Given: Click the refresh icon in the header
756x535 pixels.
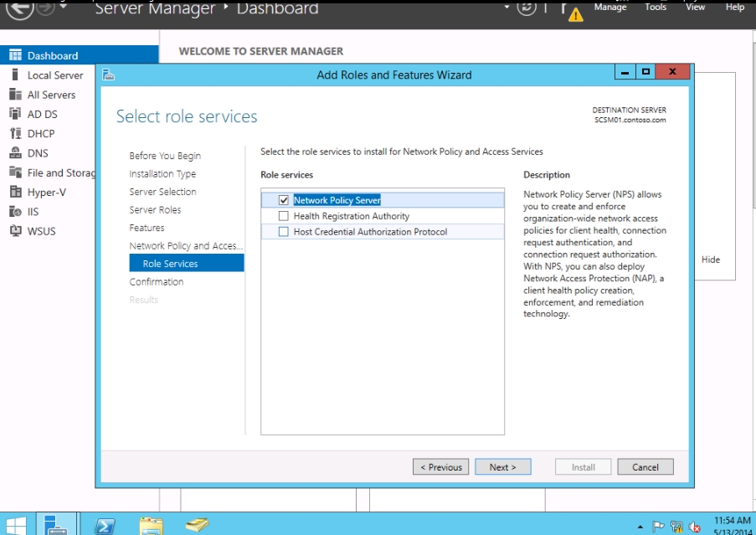Looking at the screenshot, I should (x=526, y=8).
